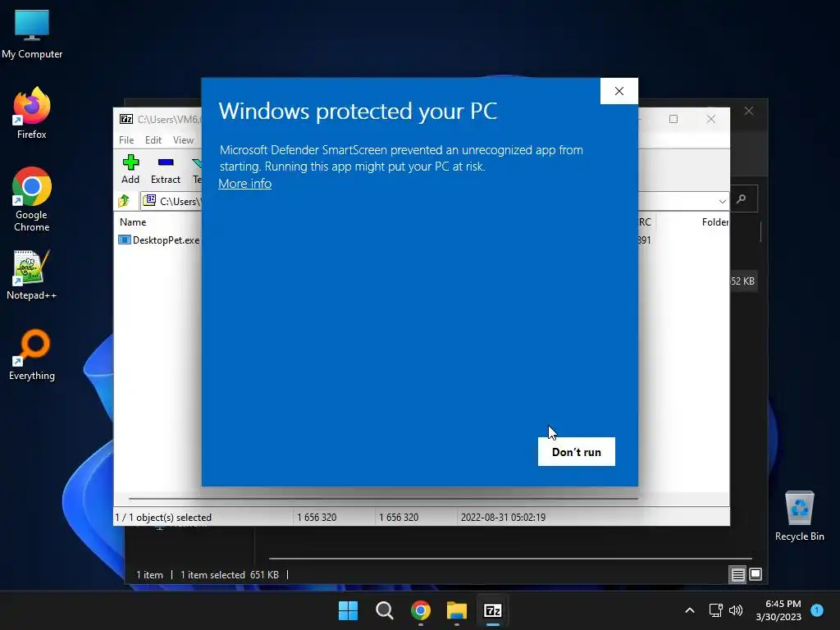Open the File menu in 7-Zip
The height and width of the screenshot is (630, 840).
126,139
